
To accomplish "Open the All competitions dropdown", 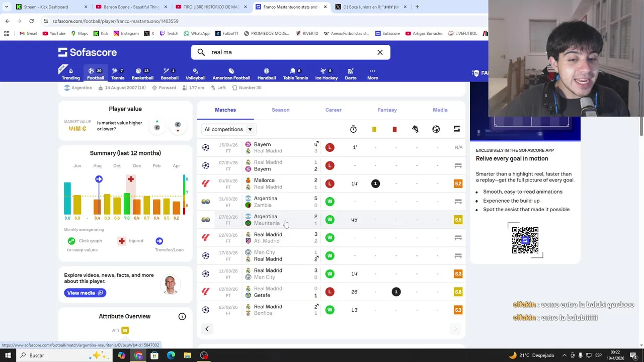I will coord(228,129).
